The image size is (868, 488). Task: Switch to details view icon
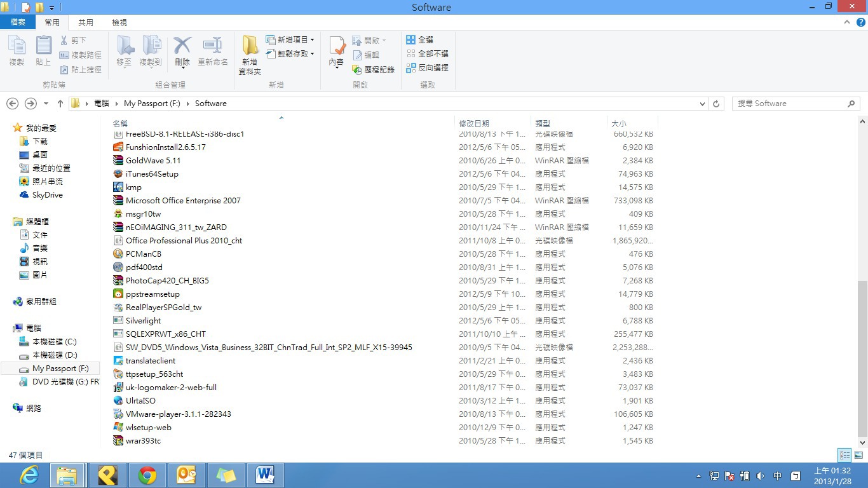pyautogui.click(x=844, y=455)
